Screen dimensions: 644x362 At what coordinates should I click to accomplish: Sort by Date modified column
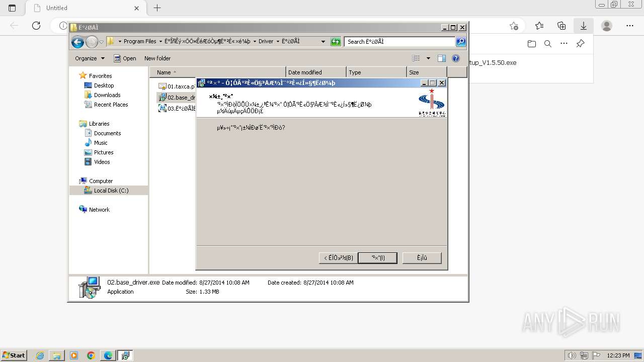pos(316,72)
